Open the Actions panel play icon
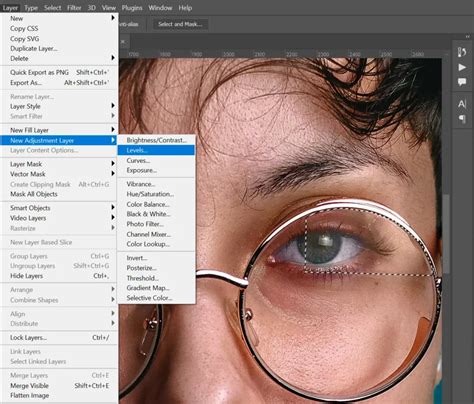Viewport: 474px width, 404px height. coord(462,67)
